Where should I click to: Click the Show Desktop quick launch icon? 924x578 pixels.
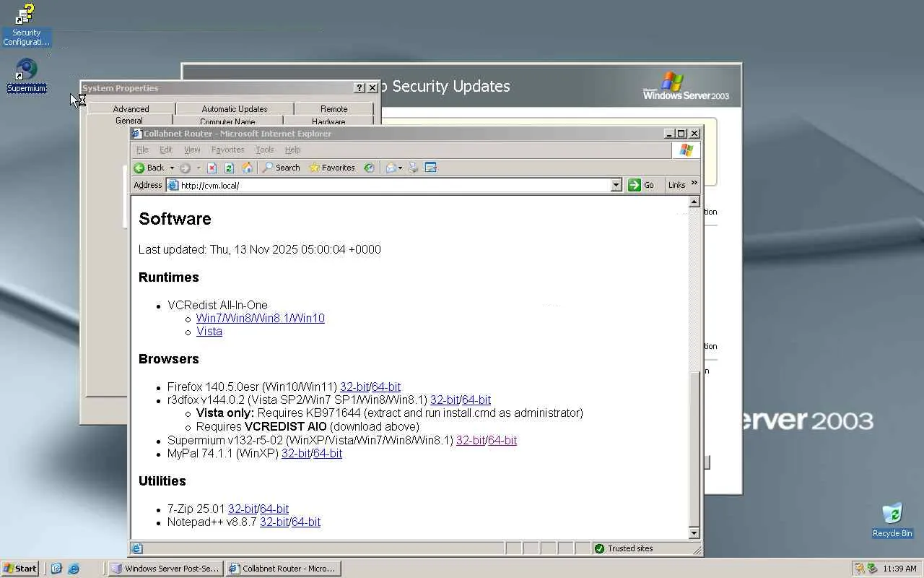[56, 569]
